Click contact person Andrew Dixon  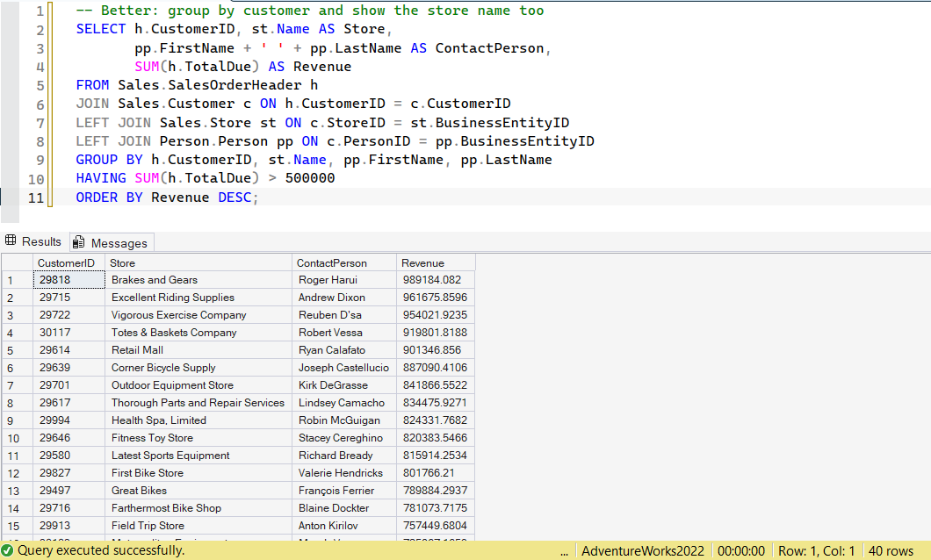[343, 298]
